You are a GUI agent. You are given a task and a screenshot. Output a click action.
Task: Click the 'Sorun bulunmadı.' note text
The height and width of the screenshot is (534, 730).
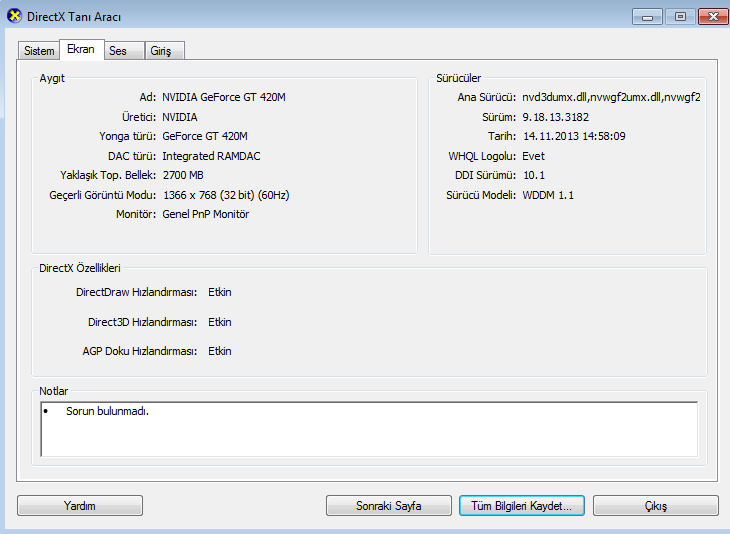click(x=107, y=412)
